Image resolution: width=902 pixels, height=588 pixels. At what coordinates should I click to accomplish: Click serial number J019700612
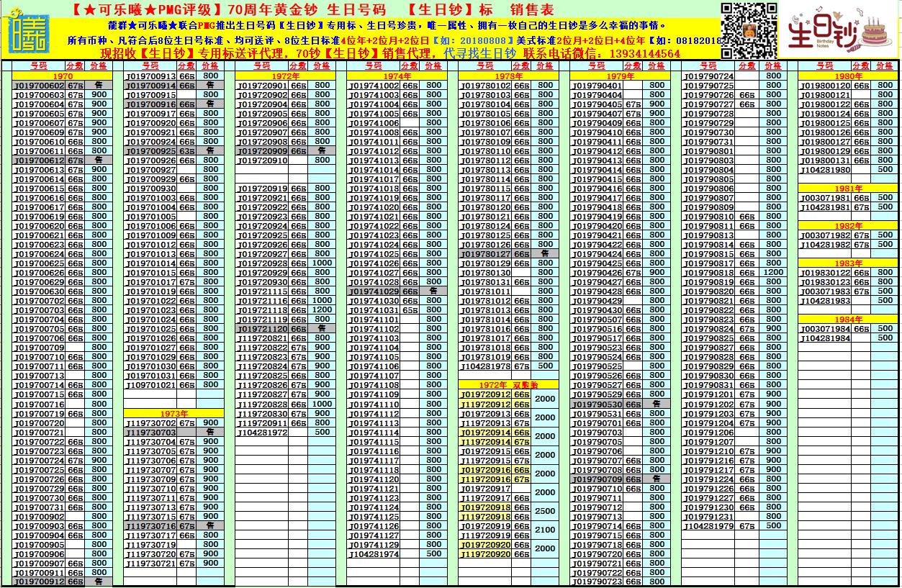coord(40,160)
